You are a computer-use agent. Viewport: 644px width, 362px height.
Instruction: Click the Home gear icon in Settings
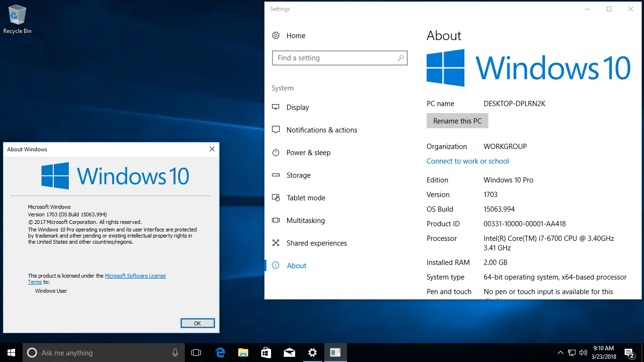tap(276, 36)
